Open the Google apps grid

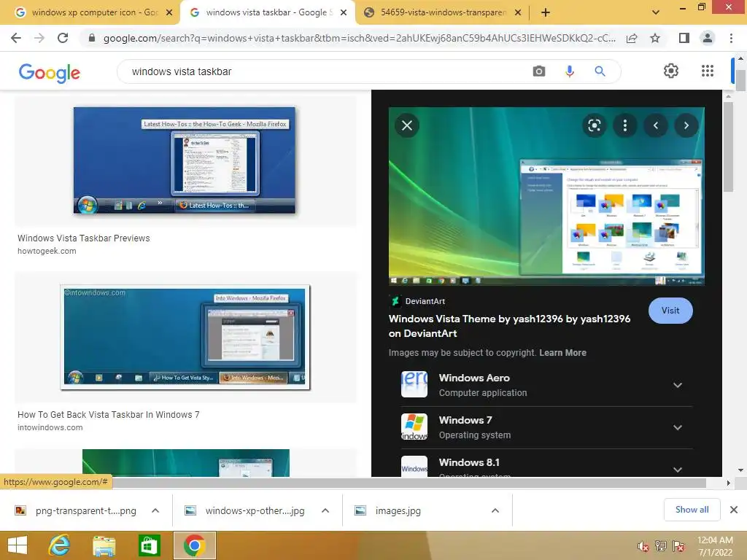(x=708, y=71)
